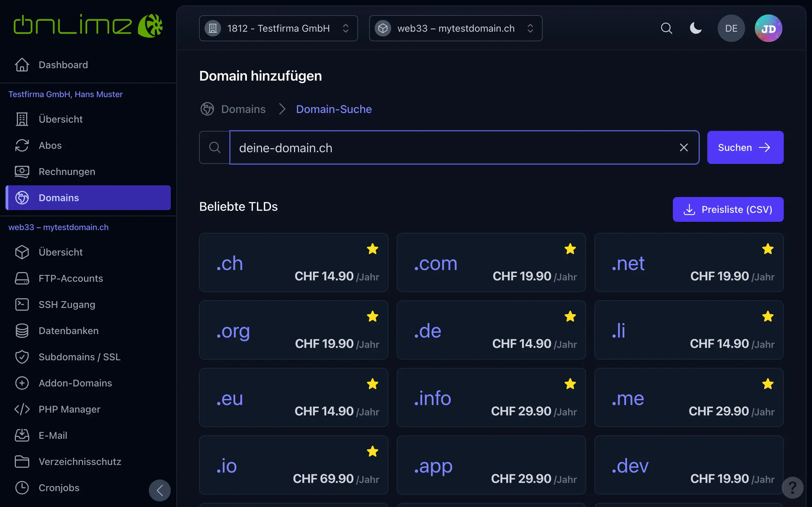Choose the .de TLD card

(491, 330)
